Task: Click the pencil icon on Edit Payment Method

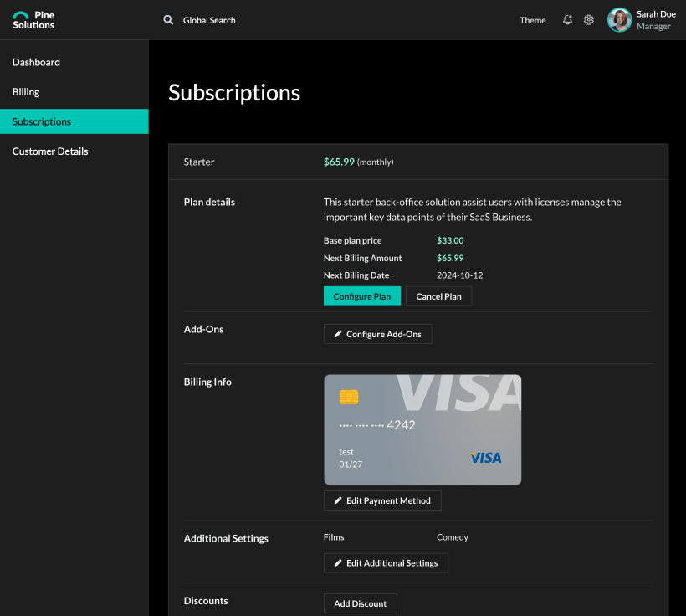Action: pos(338,501)
